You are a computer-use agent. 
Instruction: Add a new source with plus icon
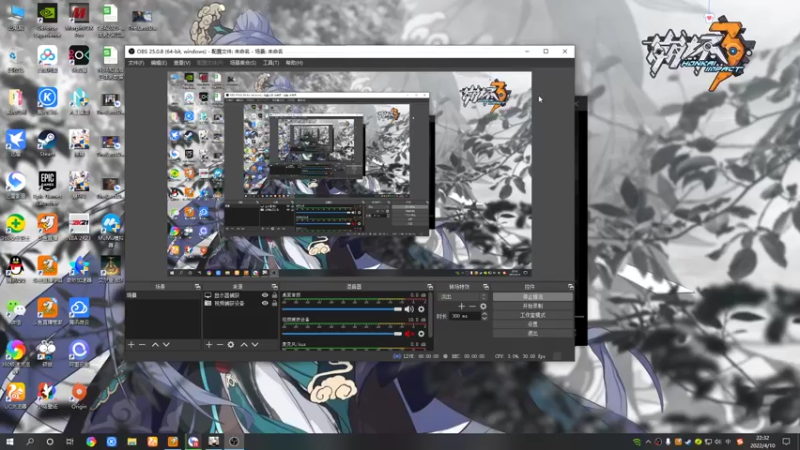pyautogui.click(x=209, y=345)
